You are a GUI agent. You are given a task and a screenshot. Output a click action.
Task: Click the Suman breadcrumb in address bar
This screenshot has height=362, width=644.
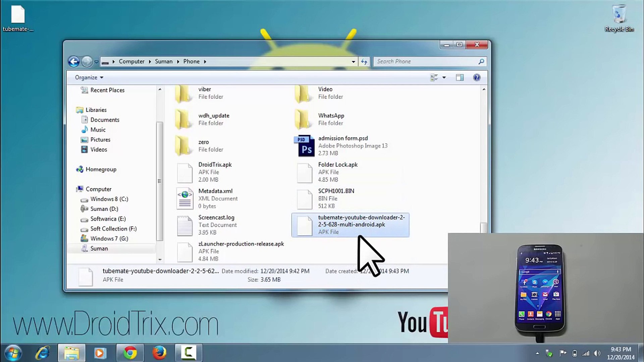(164, 61)
